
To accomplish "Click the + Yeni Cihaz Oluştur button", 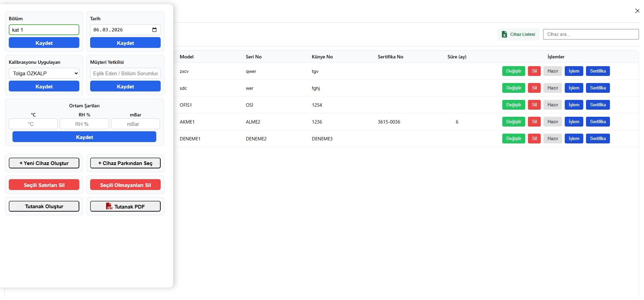I will 44,163.
